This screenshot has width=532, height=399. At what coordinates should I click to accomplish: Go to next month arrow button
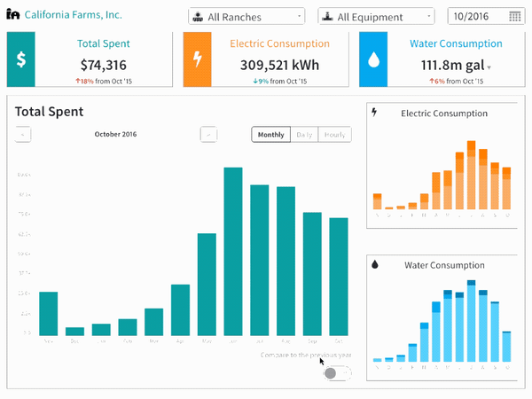208,135
